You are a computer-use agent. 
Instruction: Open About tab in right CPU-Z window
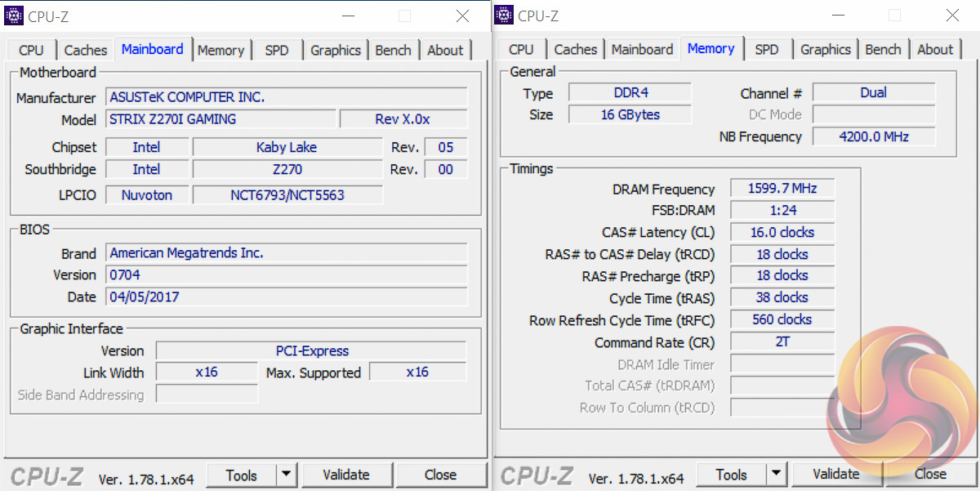click(x=935, y=50)
